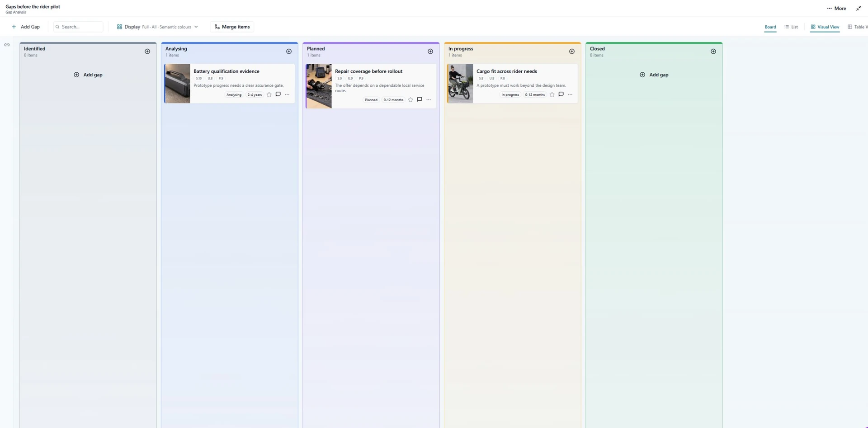Open comments on Repair coverage before rollout card
Screen dimensions: 868x428
pos(420,100)
